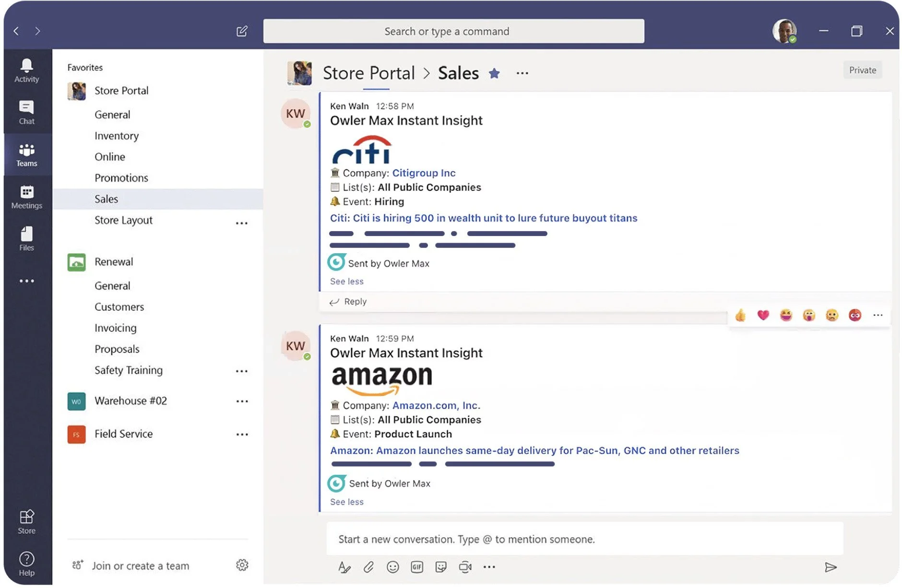The image size is (902, 588).
Task: Expand the Field Service team
Action: 123,434
